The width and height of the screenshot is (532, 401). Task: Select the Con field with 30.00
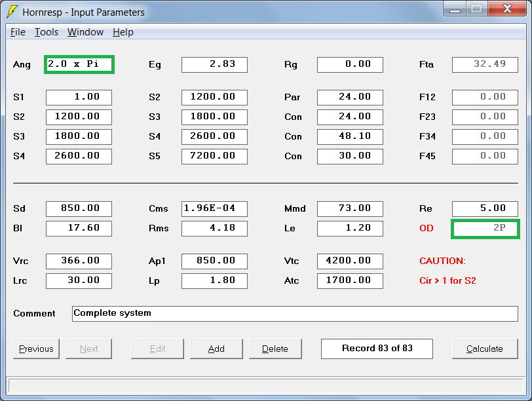(x=350, y=157)
